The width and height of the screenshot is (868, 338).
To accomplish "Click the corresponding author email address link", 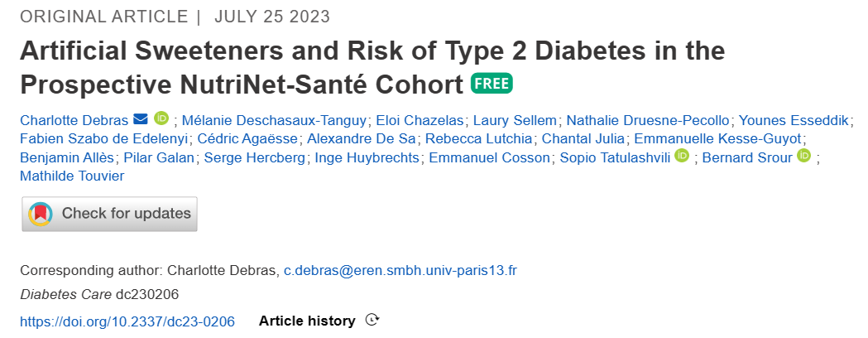I will pos(400,270).
